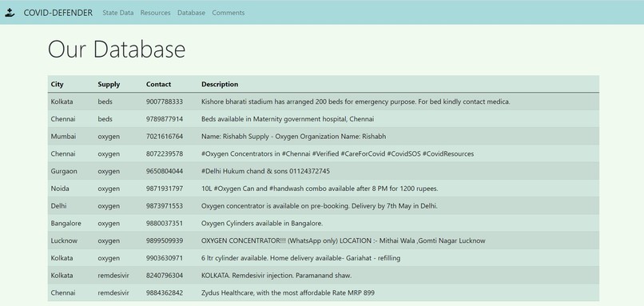
Task: Open the State Data nav item
Action: [118, 13]
